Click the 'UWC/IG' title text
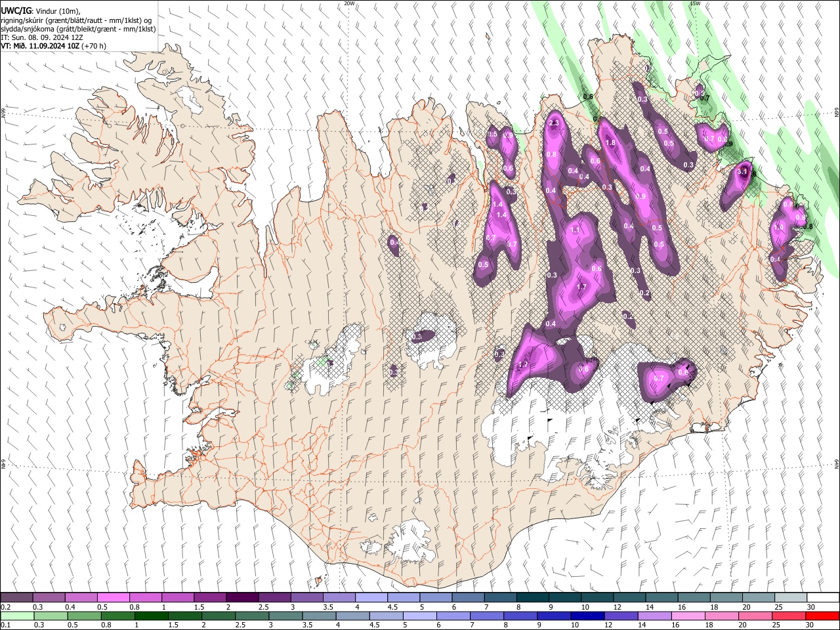This screenshot has width=840, height=630. [15, 11]
